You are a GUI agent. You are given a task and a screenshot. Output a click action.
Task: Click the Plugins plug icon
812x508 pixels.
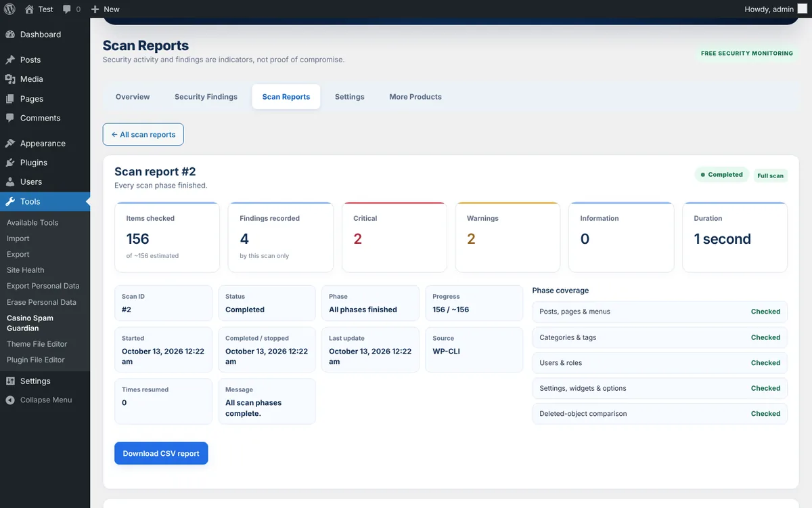(x=10, y=163)
